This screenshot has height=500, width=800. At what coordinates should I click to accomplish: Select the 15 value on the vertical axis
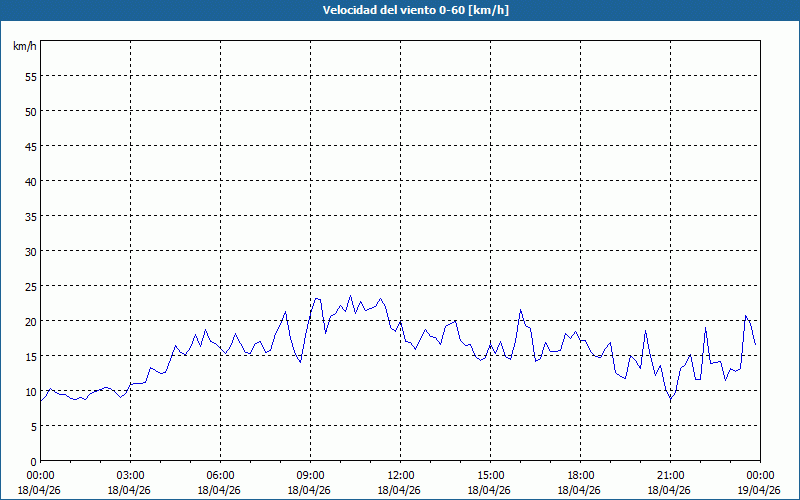[x=30, y=356]
